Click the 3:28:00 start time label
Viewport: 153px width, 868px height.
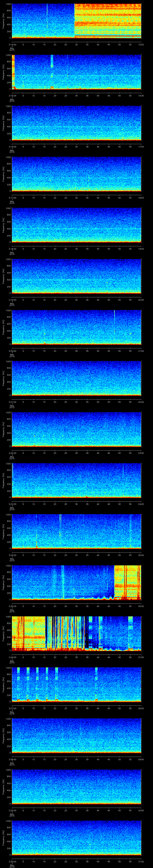tap(12, 760)
